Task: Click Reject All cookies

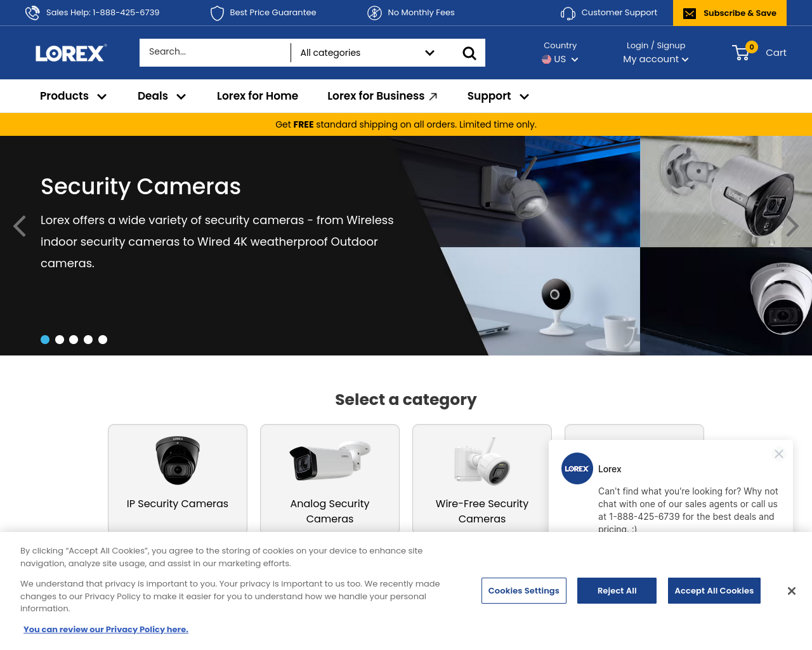Action: 617,590
